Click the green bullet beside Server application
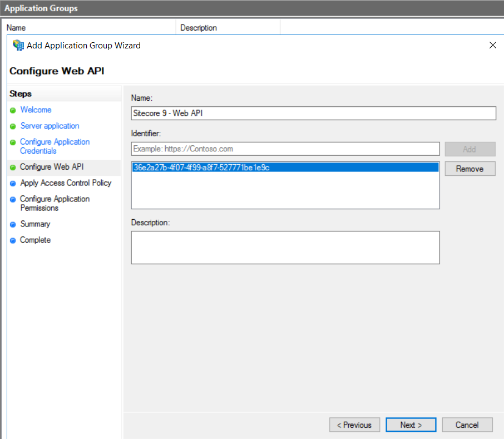This screenshot has width=504, height=439. [x=13, y=126]
